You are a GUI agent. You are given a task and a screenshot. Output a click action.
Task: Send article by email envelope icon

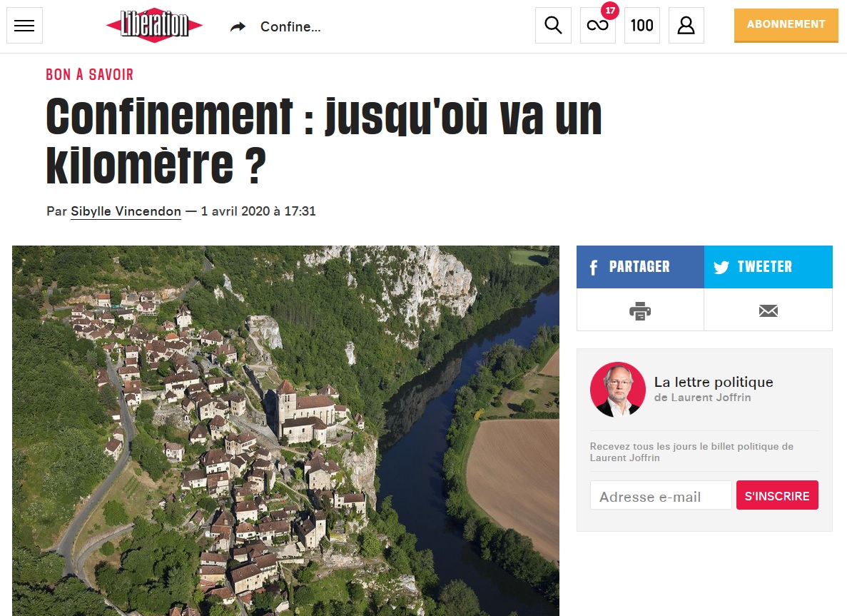[768, 310]
